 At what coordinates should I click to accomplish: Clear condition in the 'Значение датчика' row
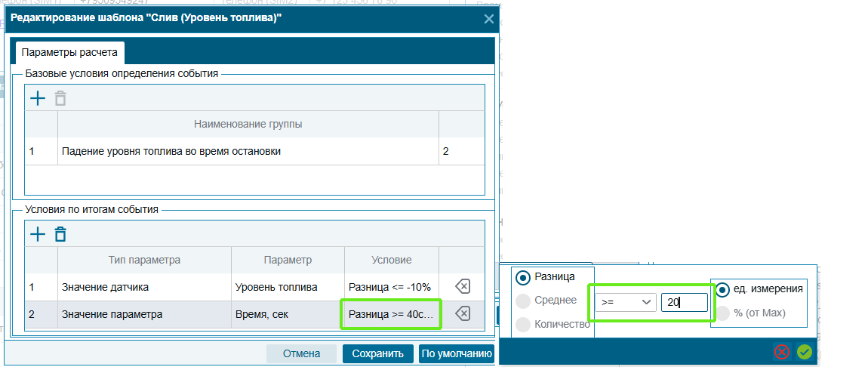pos(462,286)
